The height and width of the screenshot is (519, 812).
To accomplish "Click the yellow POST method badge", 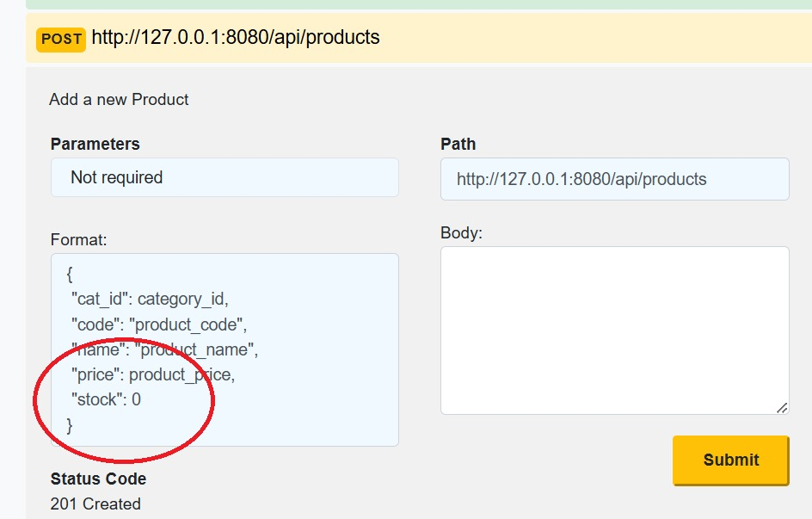I will pyautogui.click(x=60, y=38).
